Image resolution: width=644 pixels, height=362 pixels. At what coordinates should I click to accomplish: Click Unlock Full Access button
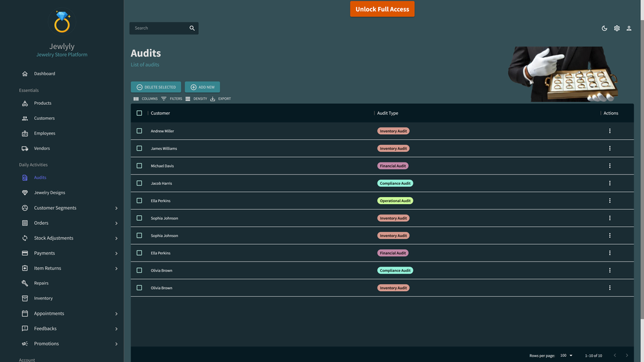click(382, 9)
